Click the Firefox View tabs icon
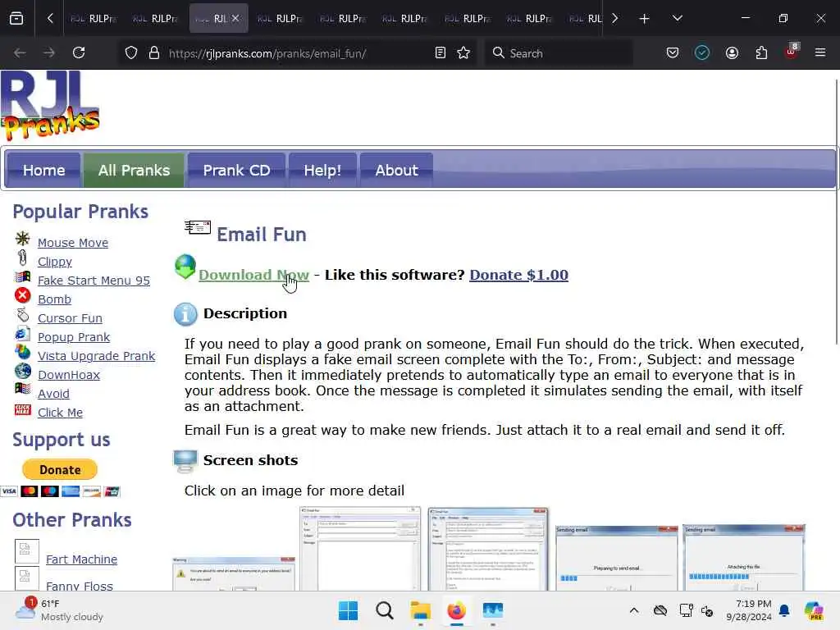This screenshot has width=840, height=630. pos(16,18)
